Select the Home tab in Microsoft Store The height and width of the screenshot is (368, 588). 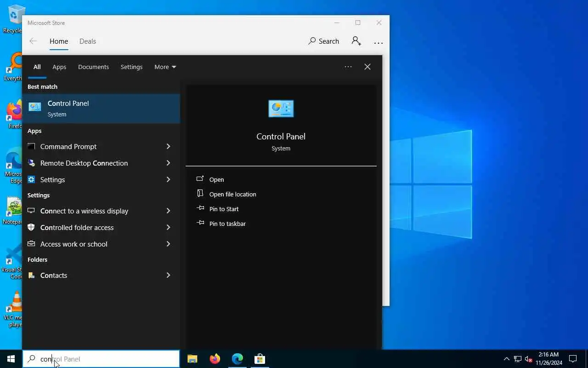(x=59, y=41)
